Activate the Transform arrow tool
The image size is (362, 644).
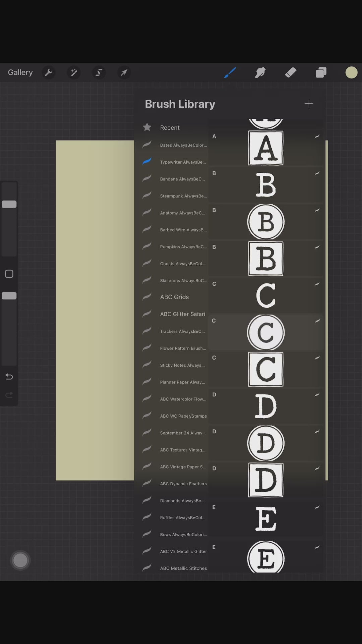pyautogui.click(x=124, y=72)
